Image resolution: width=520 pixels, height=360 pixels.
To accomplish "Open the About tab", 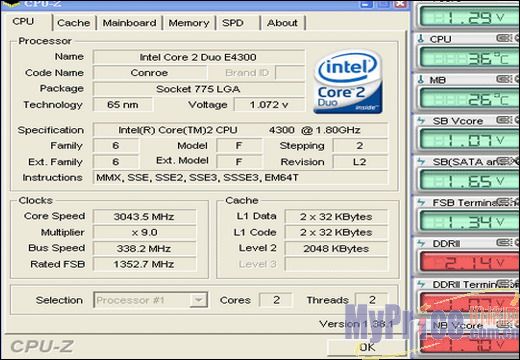I will [x=282, y=23].
